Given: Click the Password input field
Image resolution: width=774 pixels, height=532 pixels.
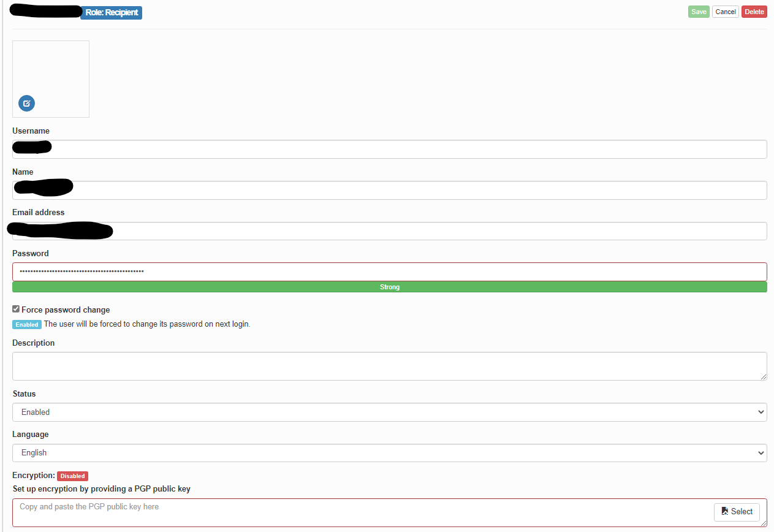Looking at the screenshot, I should pos(390,272).
